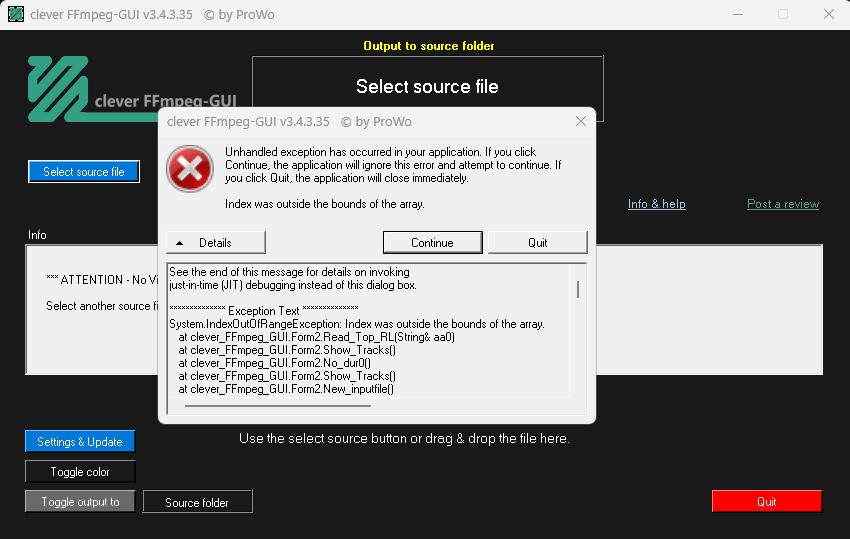The width and height of the screenshot is (850, 539).
Task: Click the app icon in the title bar
Action: click(16, 14)
